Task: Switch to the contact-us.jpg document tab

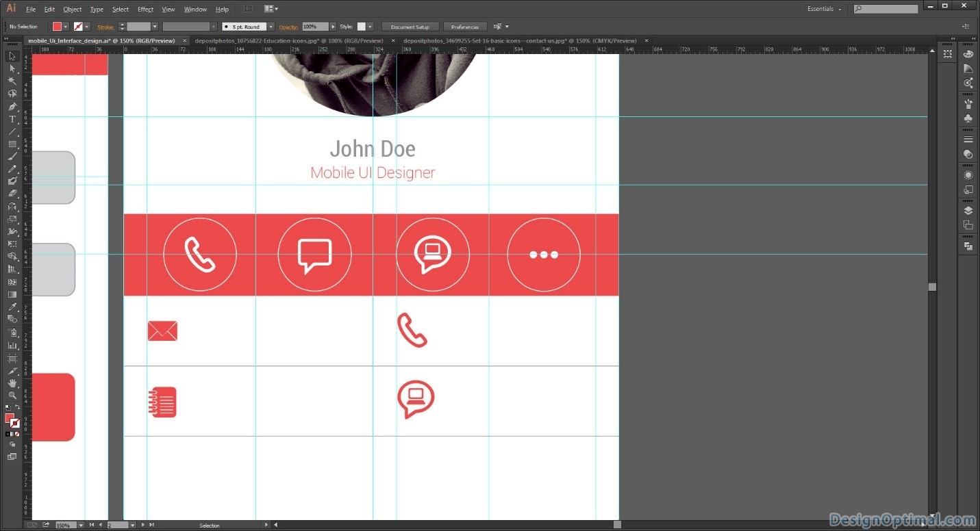Action: [x=520, y=41]
